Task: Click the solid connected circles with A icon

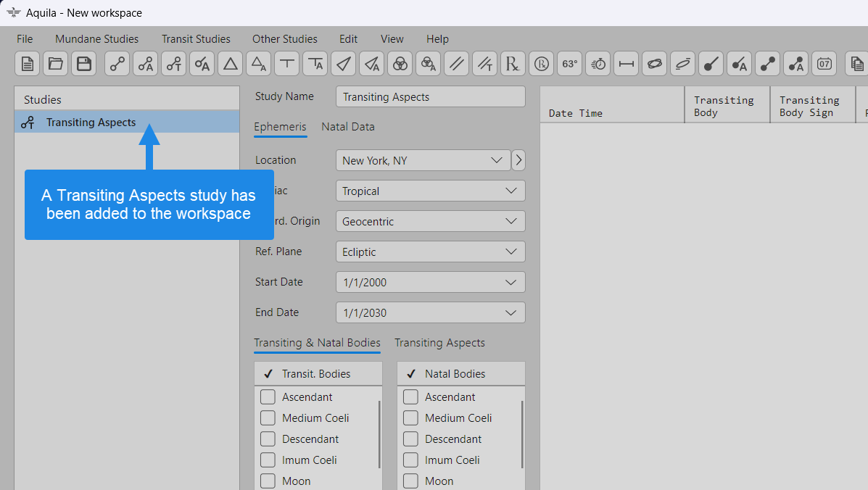Action: pyautogui.click(x=795, y=64)
